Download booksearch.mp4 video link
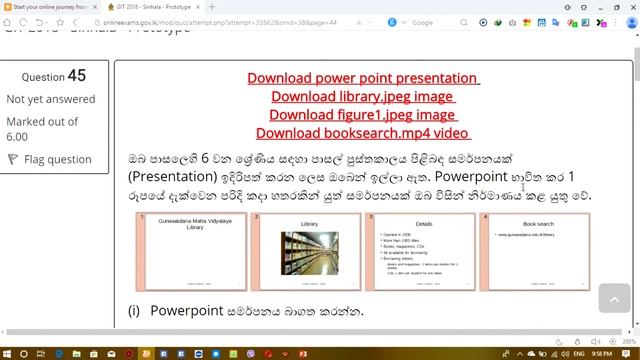This screenshot has height=360, width=640. point(363,133)
